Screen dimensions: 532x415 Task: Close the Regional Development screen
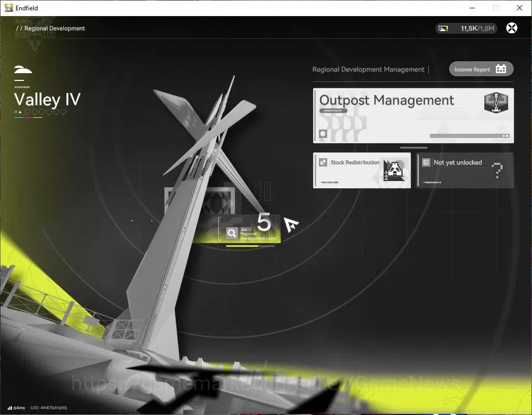point(512,28)
